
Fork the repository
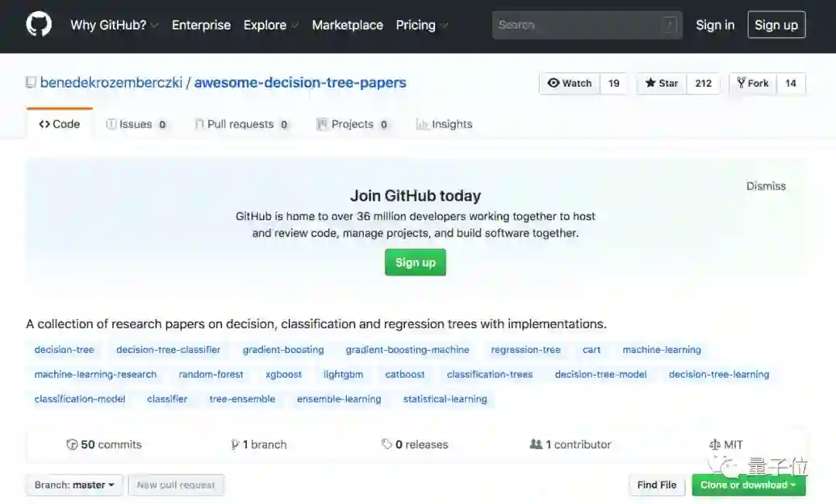752,83
